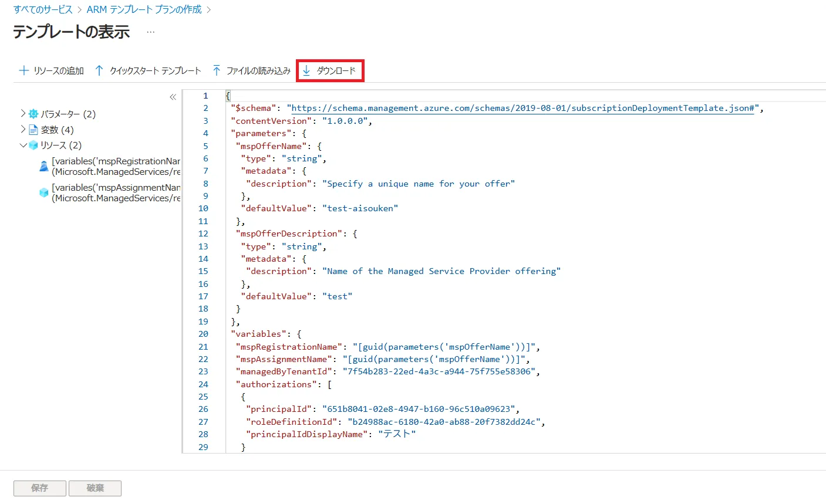Click the "managedByTenantId" key
826x504 pixels.
pyautogui.click(x=284, y=371)
